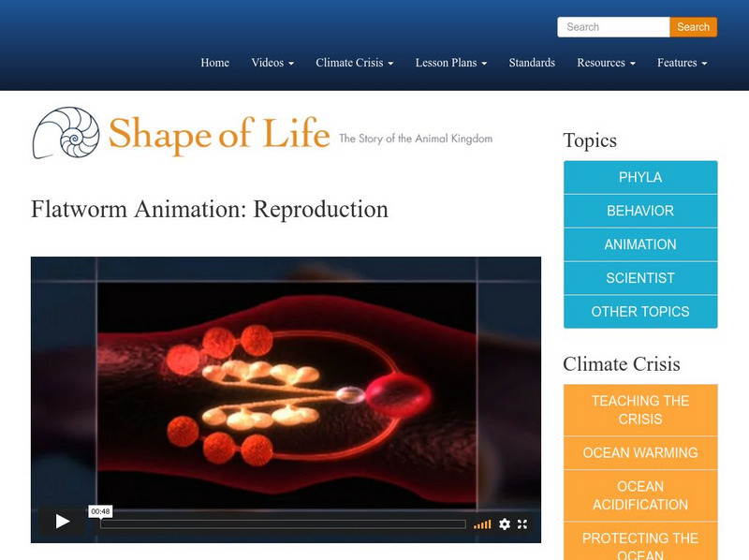Open the Standards page

(532, 63)
